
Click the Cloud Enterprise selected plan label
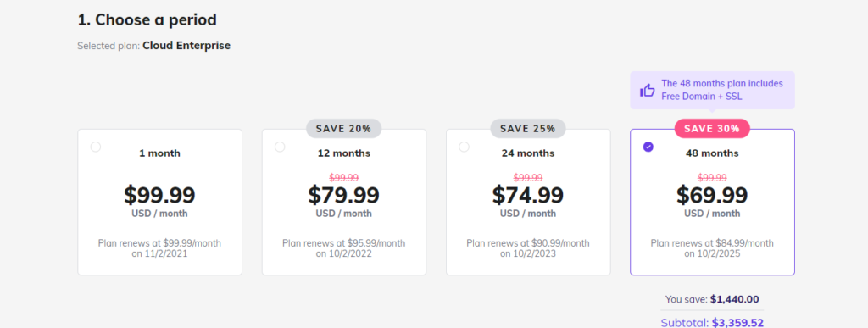pyautogui.click(x=186, y=46)
